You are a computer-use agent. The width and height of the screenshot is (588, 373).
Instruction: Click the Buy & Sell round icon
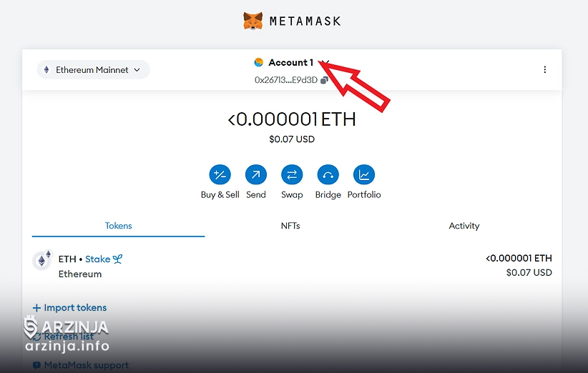click(x=220, y=174)
